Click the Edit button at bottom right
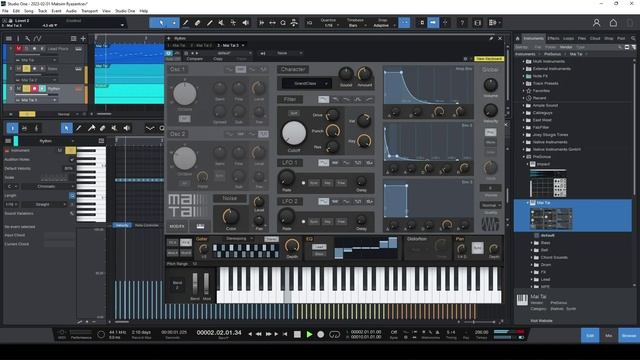This screenshot has width=640, height=360. pos(590,336)
